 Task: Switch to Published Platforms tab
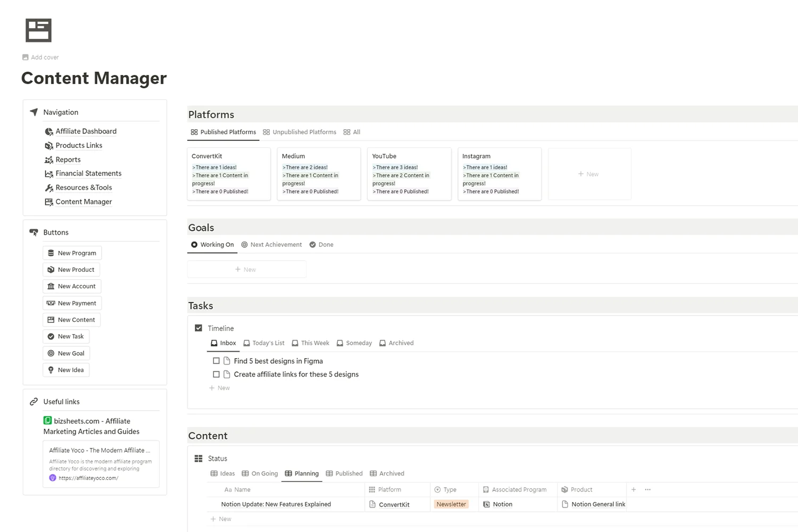coord(223,132)
